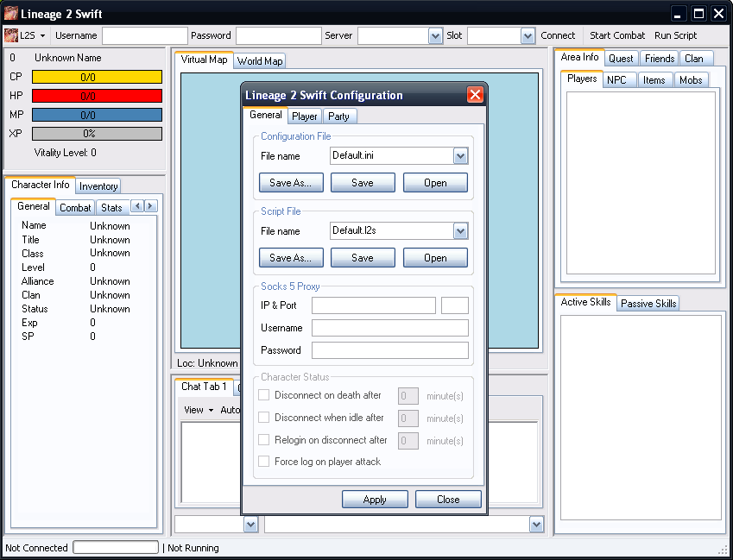The height and width of the screenshot is (560, 733).
Task: Open the Script File name dropdown
Action: point(460,230)
